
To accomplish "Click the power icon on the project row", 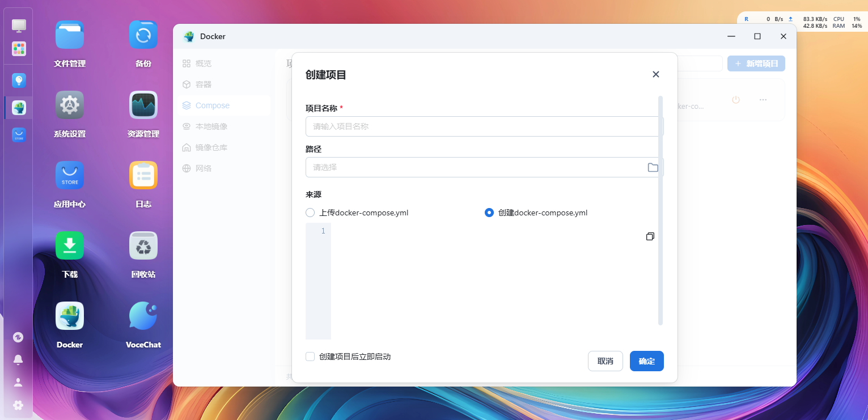I will [x=735, y=99].
